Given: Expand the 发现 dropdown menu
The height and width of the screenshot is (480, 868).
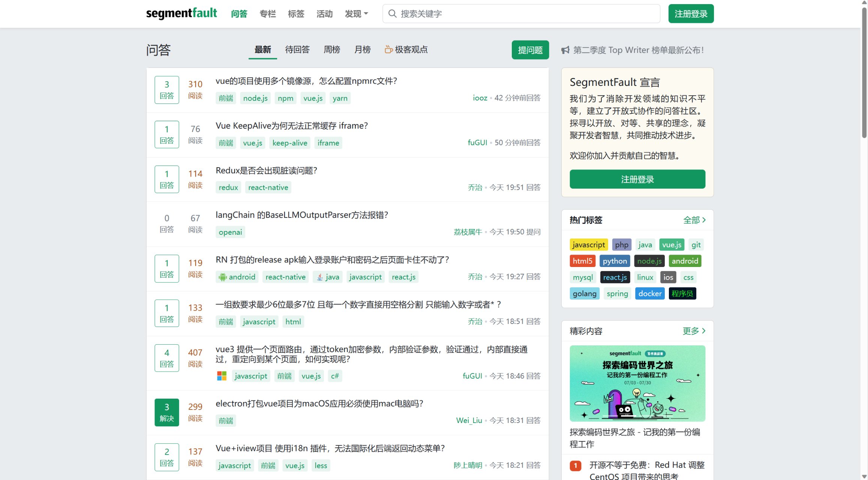Looking at the screenshot, I should (x=356, y=14).
